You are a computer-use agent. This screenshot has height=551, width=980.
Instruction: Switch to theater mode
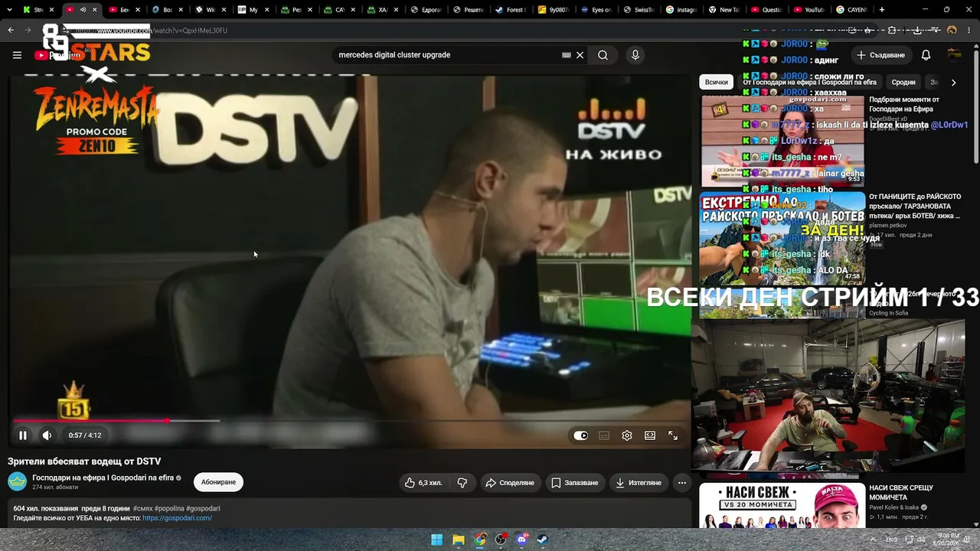650,435
